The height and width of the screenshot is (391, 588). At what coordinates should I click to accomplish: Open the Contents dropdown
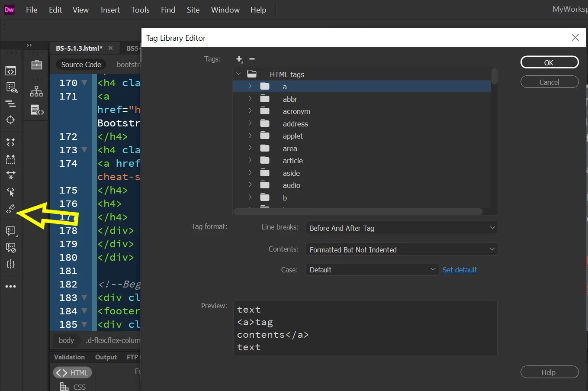[402, 249]
